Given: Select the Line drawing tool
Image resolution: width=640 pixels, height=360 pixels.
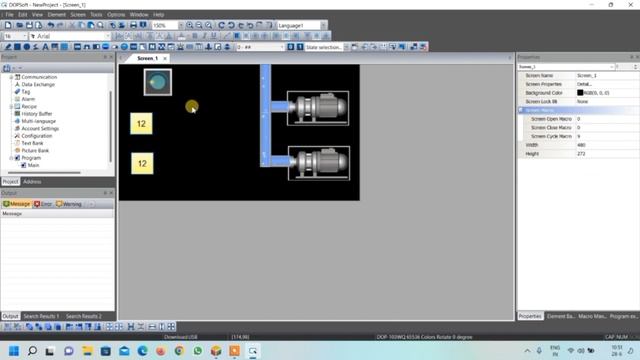Looking at the screenshot, I should [x=8, y=47].
